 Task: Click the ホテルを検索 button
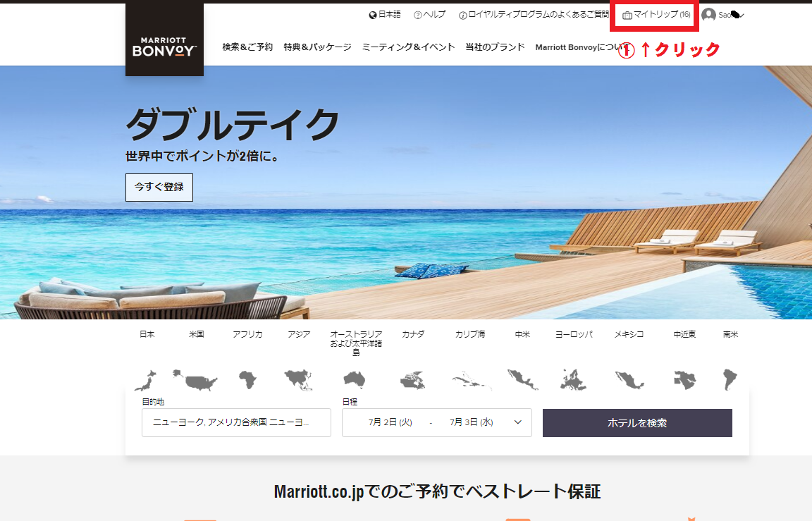pyautogui.click(x=637, y=422)
